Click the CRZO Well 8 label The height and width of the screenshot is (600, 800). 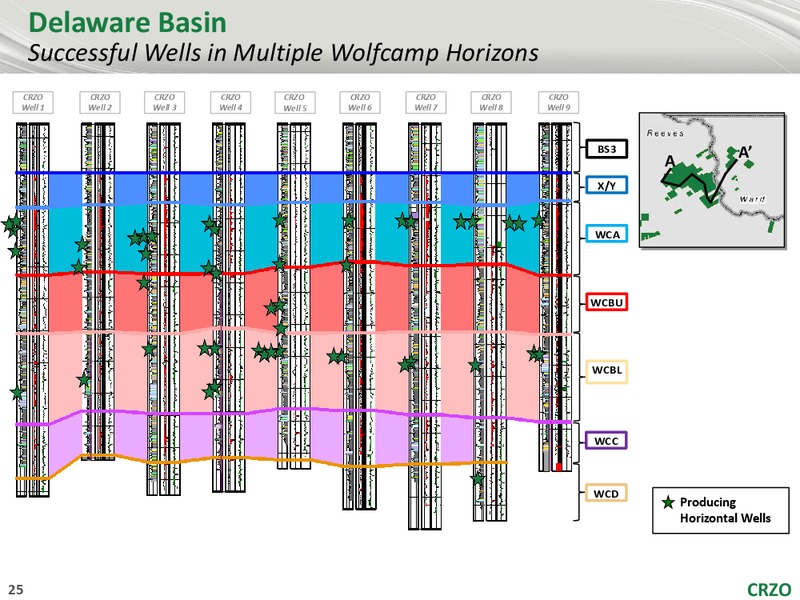tap(491, 102)
